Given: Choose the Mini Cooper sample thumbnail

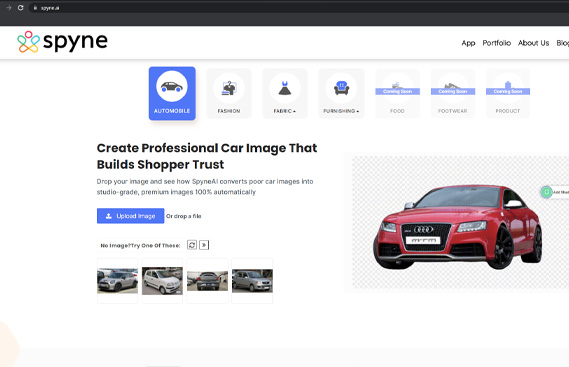Looking at the screenshot, I should click(x=118, y=281).
